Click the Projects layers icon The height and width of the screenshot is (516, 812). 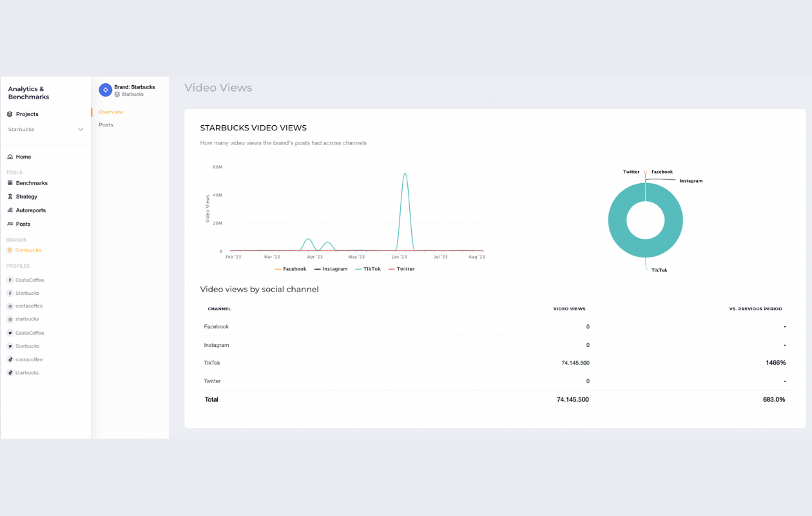10,114
